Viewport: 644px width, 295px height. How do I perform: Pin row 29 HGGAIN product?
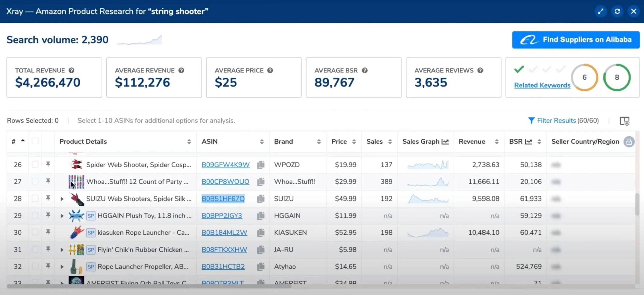pyautogui.click(x=48, y=215)
